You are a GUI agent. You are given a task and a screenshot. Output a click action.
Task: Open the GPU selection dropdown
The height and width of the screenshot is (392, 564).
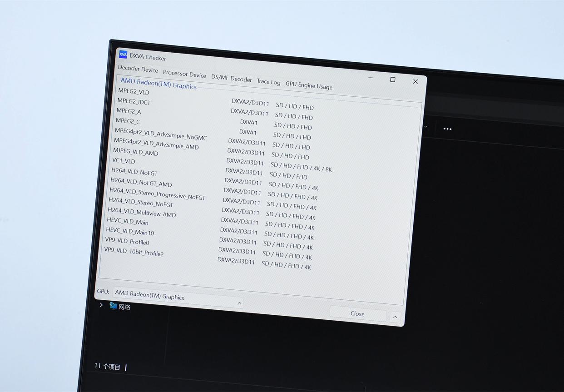(x=178, y=297)
